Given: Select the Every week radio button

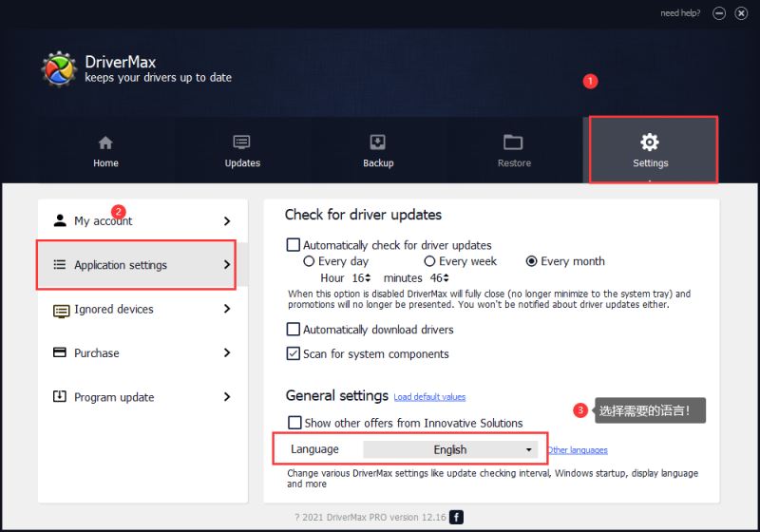Looking at the screenshot, I should 429,261.
